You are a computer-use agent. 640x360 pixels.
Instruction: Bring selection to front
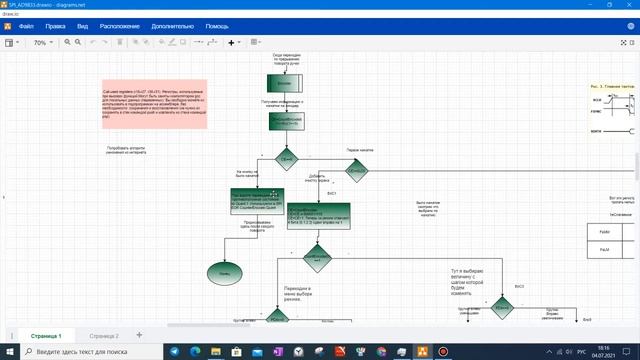(x=135, y=42)
